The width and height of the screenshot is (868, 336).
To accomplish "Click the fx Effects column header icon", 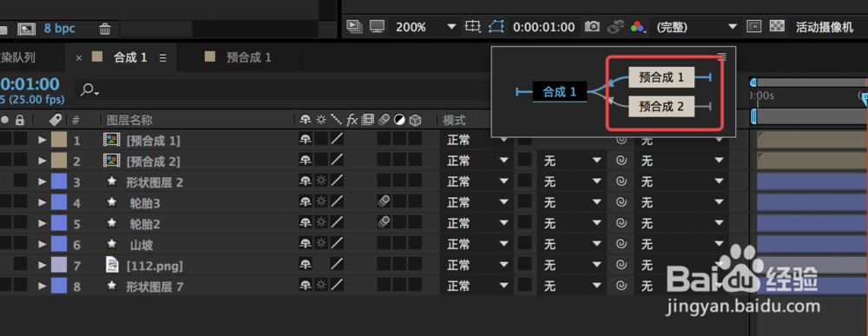I will (x=352, y=120).
